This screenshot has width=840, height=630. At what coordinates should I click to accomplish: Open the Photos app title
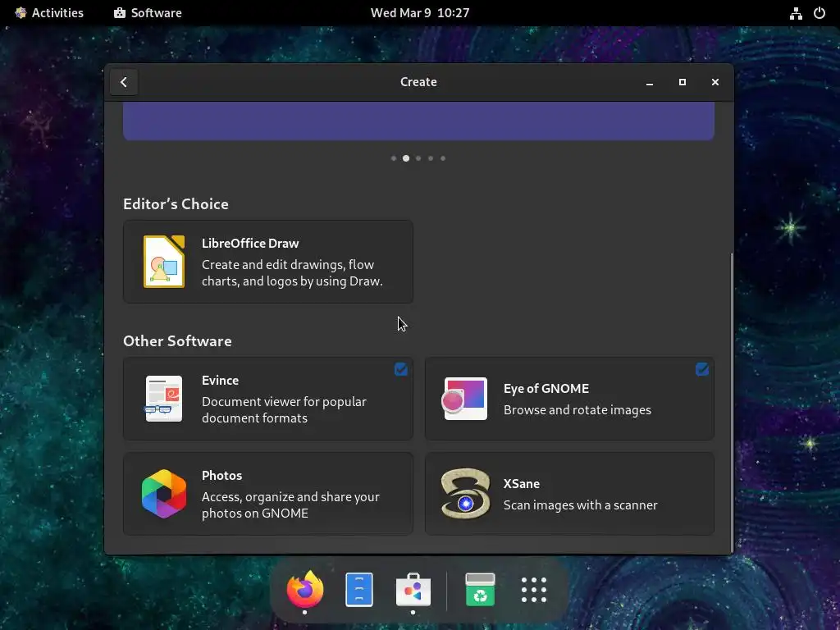[x=221, y=475]
